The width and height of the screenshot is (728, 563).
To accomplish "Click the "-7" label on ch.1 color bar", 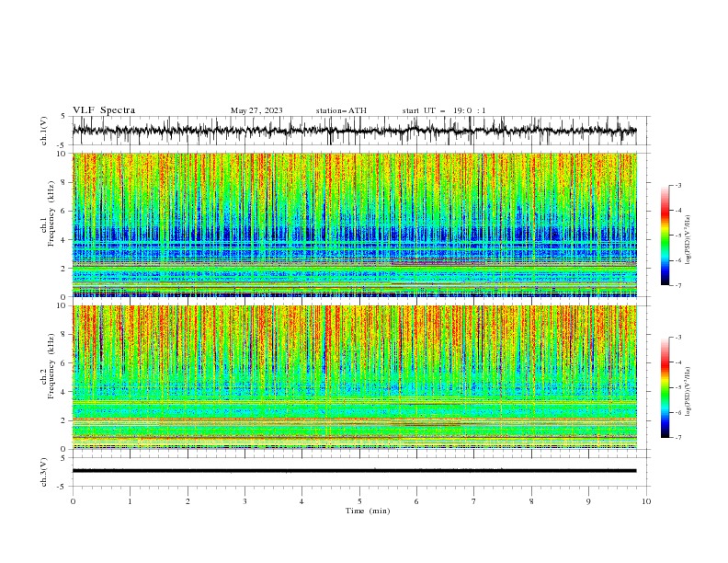I will 678,286.
